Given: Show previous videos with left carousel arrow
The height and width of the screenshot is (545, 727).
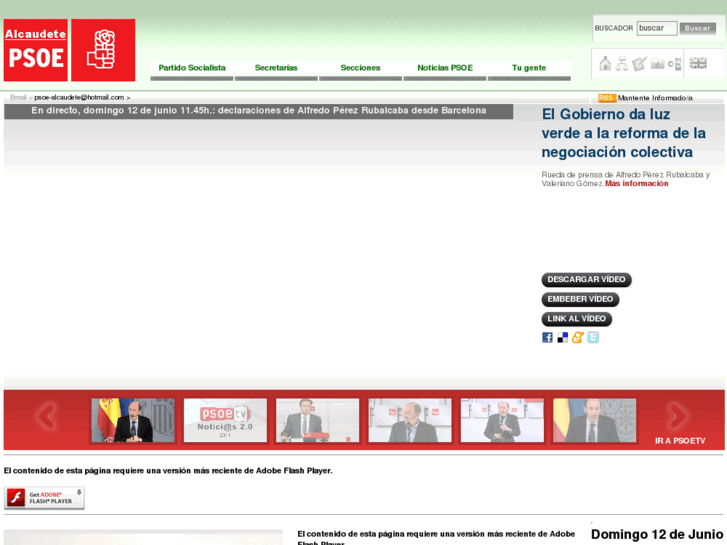Looking at the screenshot, I should coord(46,416).
